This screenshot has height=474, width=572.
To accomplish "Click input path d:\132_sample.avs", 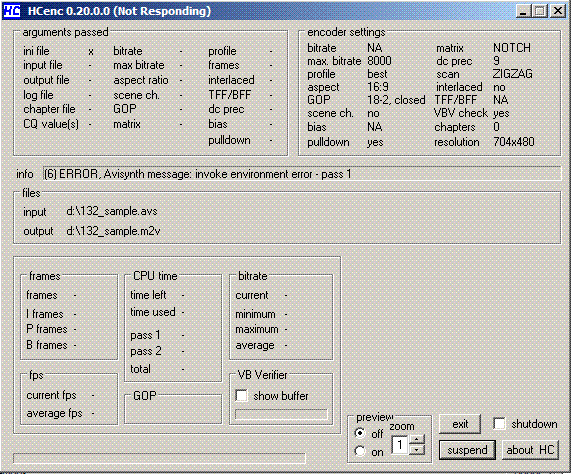I will tap(112, 211).
